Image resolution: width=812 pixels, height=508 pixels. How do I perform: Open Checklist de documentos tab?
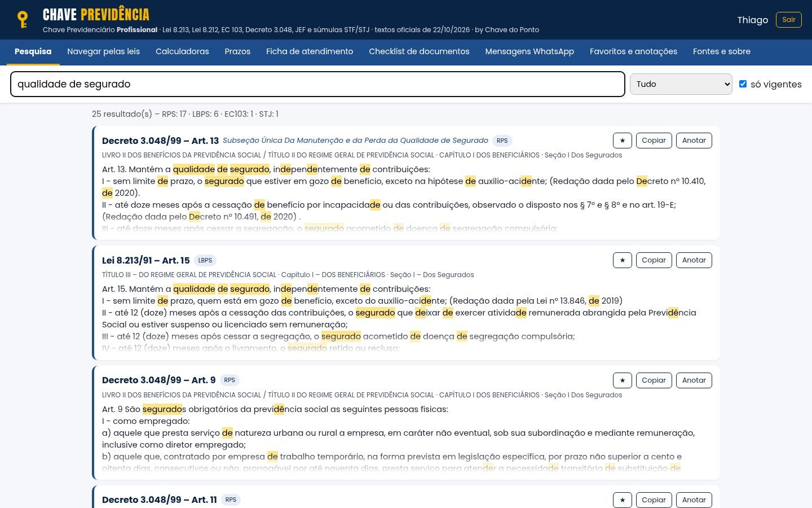tap(419, 51)
